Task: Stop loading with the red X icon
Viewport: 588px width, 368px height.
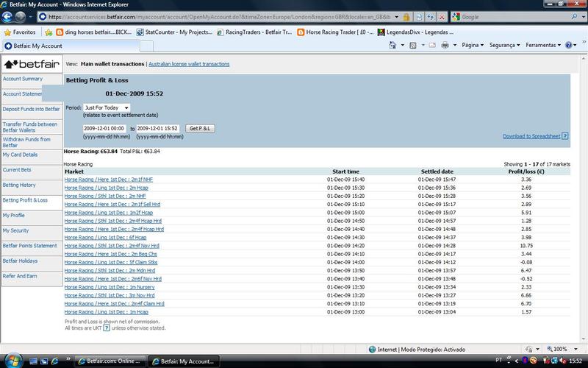Action: point(442,17)
